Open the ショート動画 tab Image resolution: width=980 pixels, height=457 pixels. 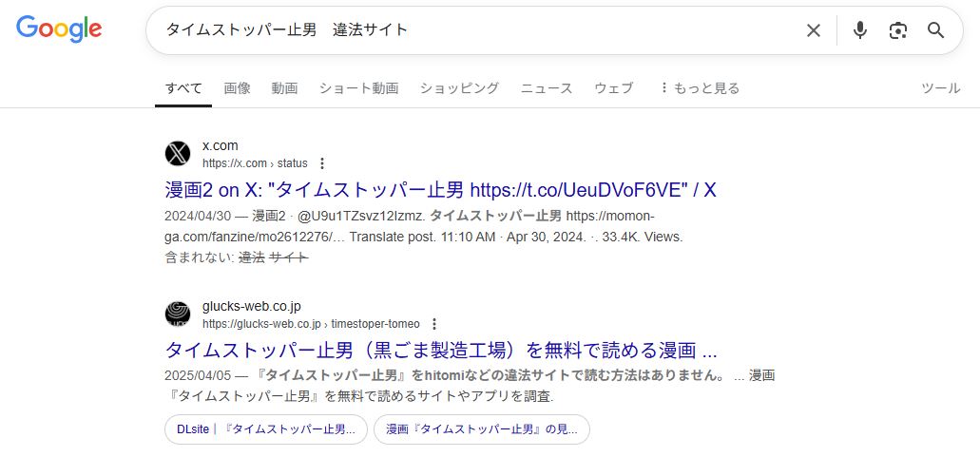(358, 88)
